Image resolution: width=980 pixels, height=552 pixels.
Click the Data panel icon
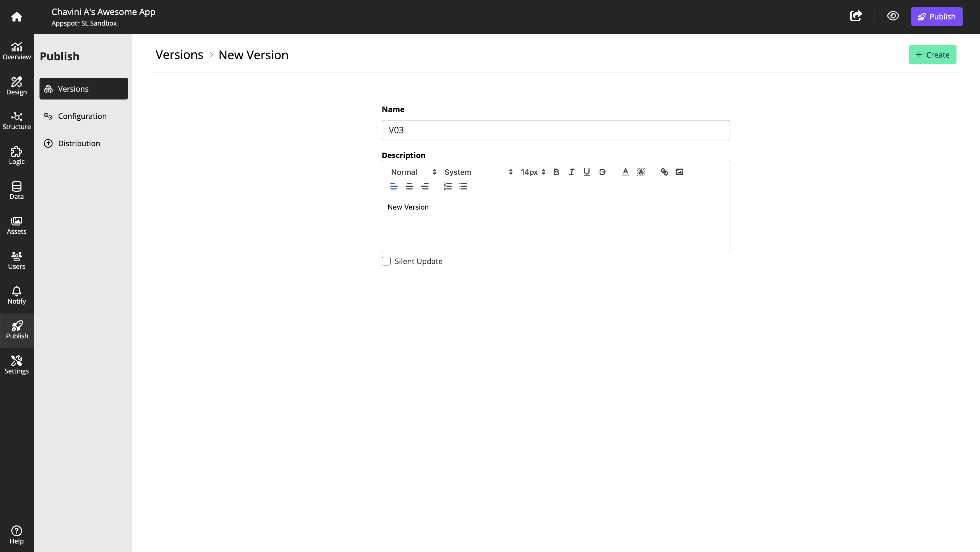click(x=17, y=190)
